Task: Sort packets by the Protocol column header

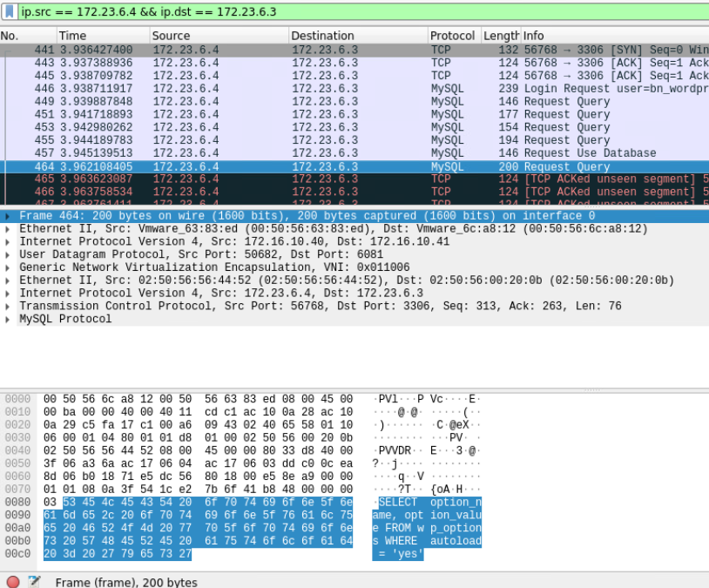Action: tap(455, 36)
